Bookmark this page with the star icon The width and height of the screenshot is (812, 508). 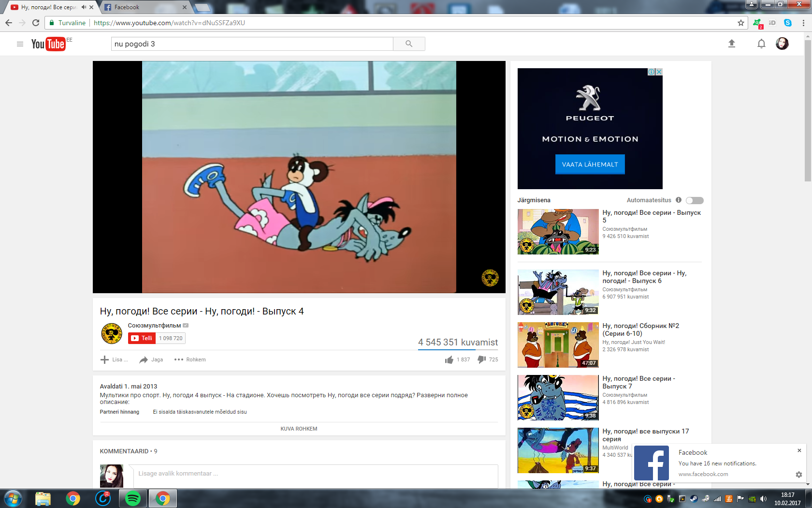point(741,23)
